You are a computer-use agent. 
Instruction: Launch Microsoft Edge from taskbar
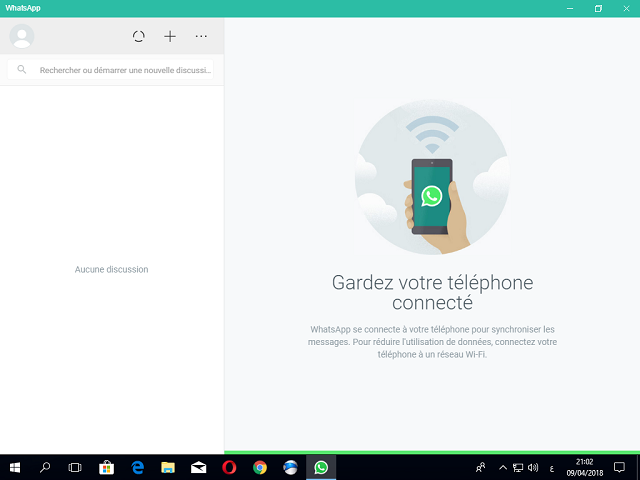tap(138, 467)
